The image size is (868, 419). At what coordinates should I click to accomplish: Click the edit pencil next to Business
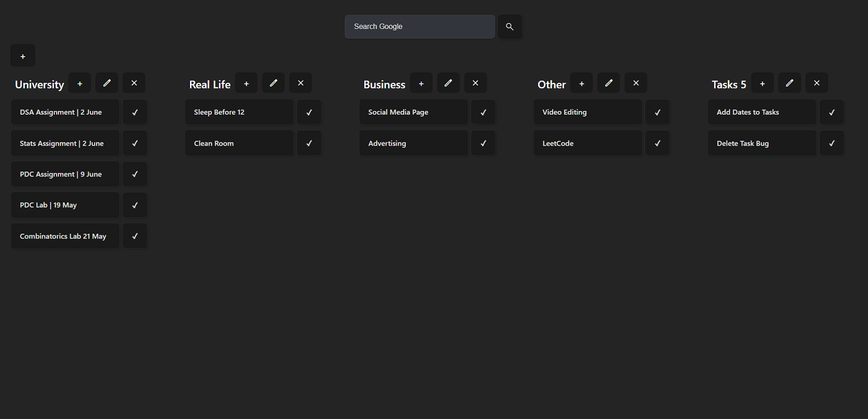pos(448,83)
